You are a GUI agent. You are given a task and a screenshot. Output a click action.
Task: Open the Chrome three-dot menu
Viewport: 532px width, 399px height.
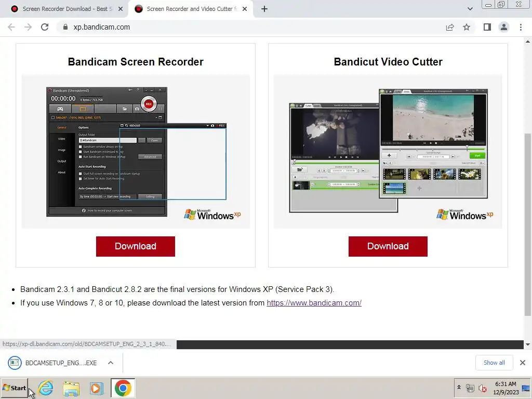point(521,27)
